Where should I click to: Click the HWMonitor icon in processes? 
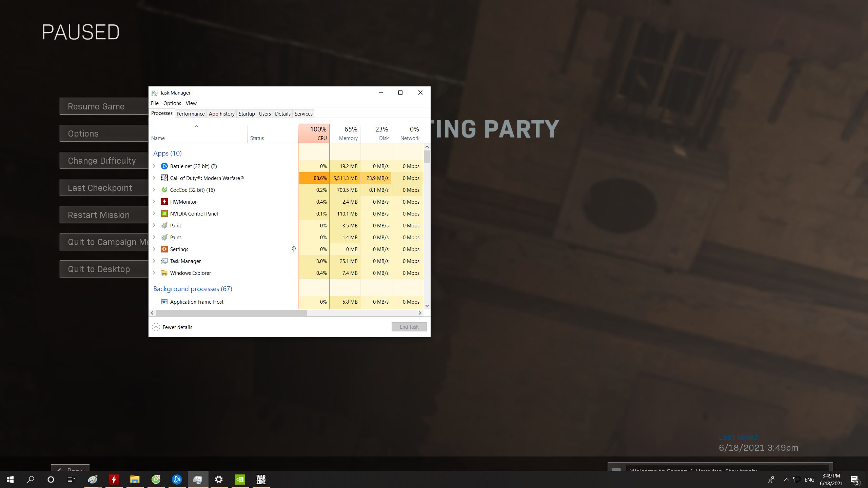(164, 201)
